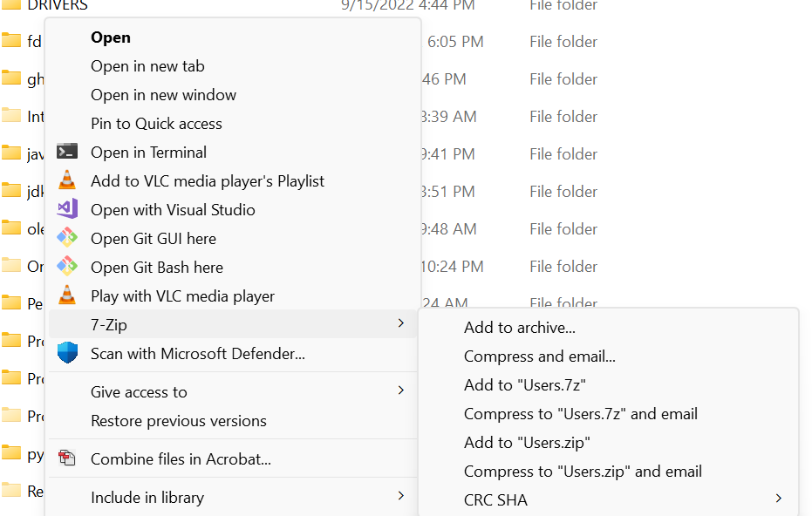Select Open in new window

(x=164, y=95)
